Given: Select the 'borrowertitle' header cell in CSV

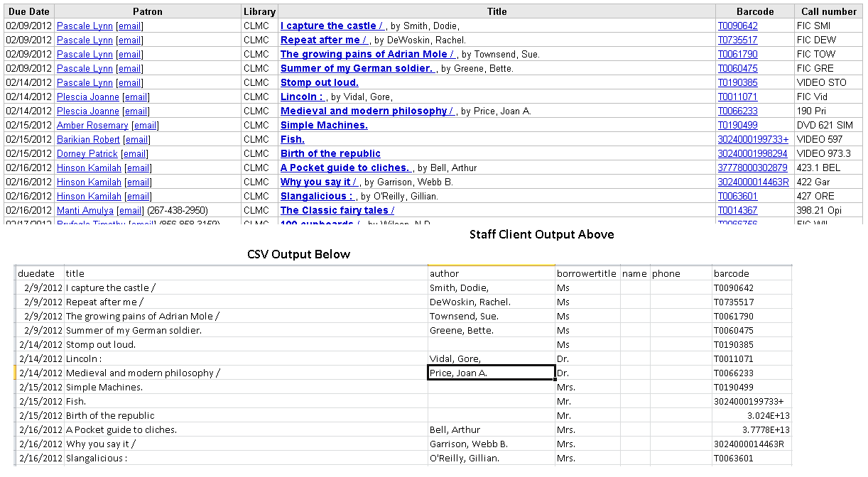Looking at the screenshot, I should 587,273.
